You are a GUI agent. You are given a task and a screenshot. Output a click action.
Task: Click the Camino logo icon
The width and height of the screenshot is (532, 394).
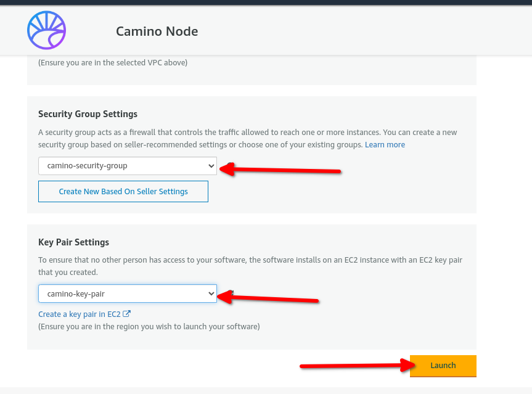point(46,30)
